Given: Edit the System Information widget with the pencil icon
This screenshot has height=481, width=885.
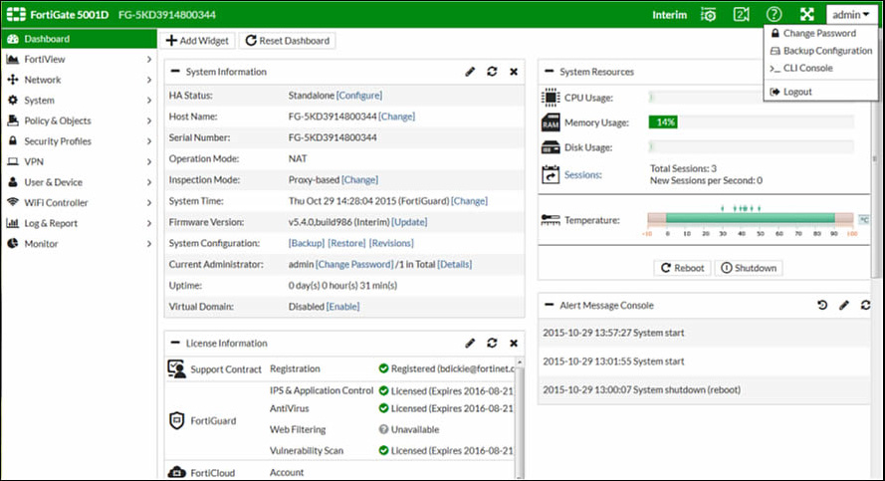Looking at the screenshot, I should 470,72.
